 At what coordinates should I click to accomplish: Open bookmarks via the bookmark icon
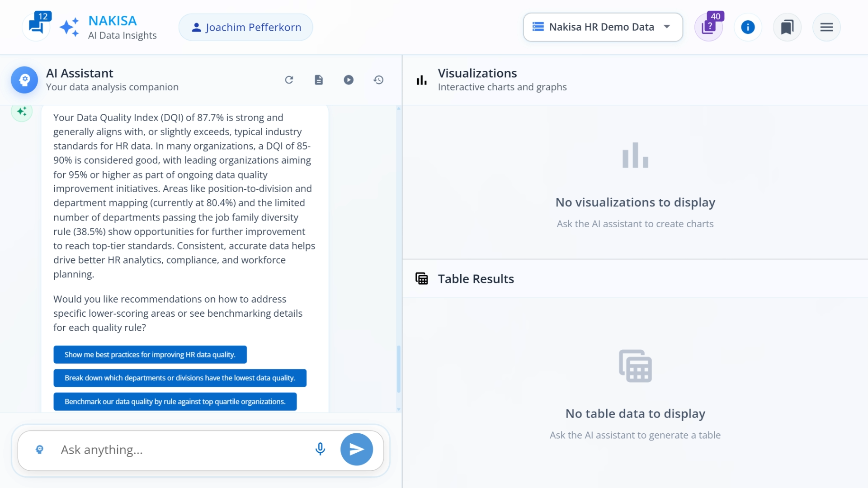[787, 27]
